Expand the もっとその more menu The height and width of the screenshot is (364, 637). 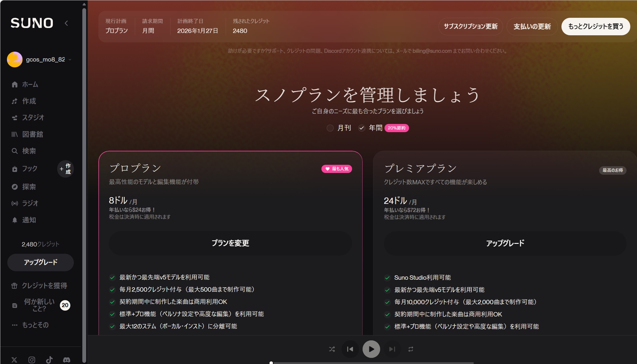pyautogui.click(x=35, y=325)
